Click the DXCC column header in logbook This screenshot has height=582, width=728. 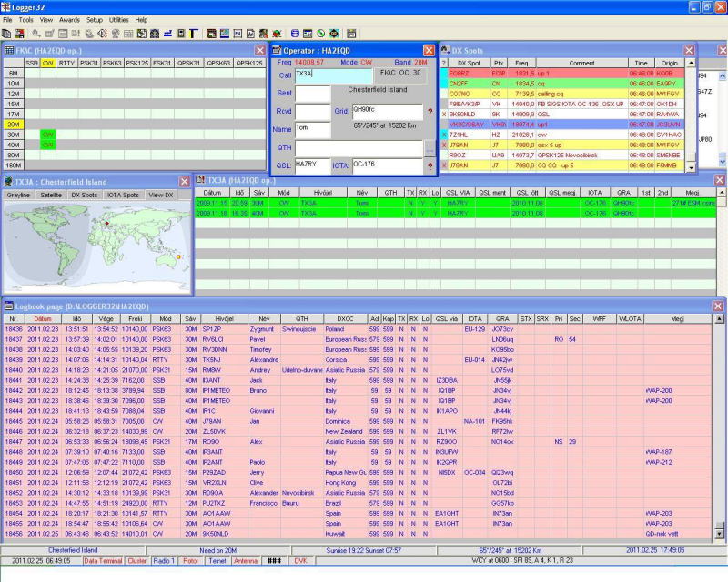[x=346, y=319]
